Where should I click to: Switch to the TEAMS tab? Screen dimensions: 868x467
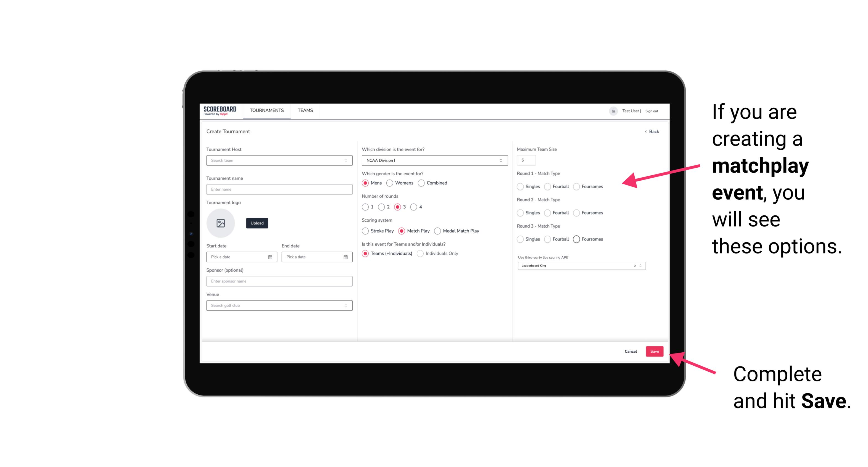click(x=304, y=110)
